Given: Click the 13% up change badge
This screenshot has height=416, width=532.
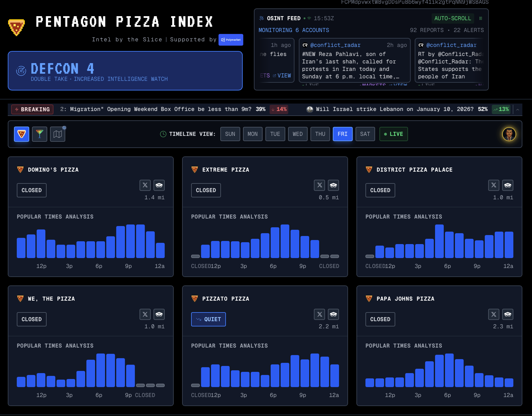Looking at the screenshot, I should (501, 109).
